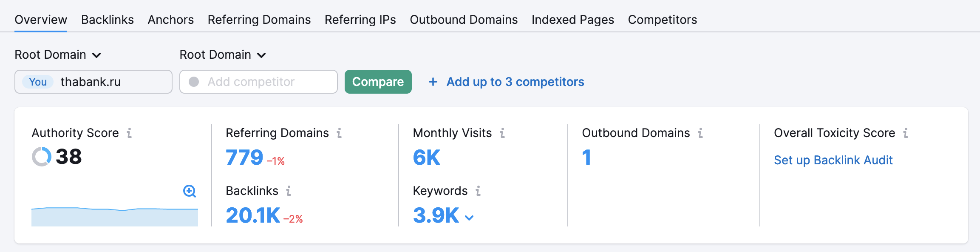Click Add up to 3 competitors

(x=507, y=82)
